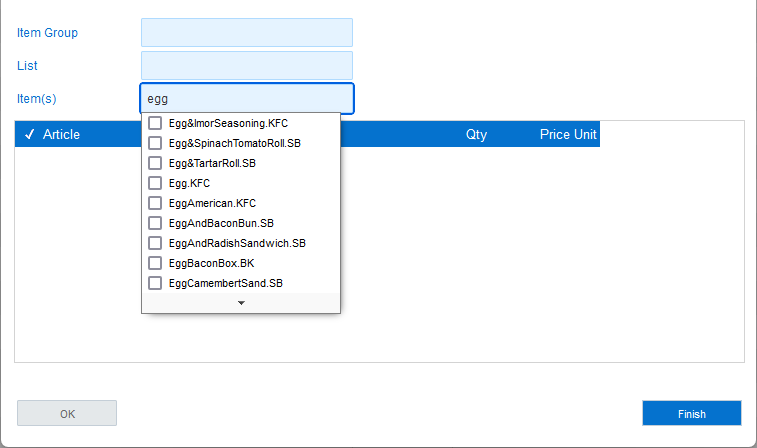The image size is (757, 448).
Task: Check the Egg&SpinachTomatoRoll.SB box
Action: (155, 143)
